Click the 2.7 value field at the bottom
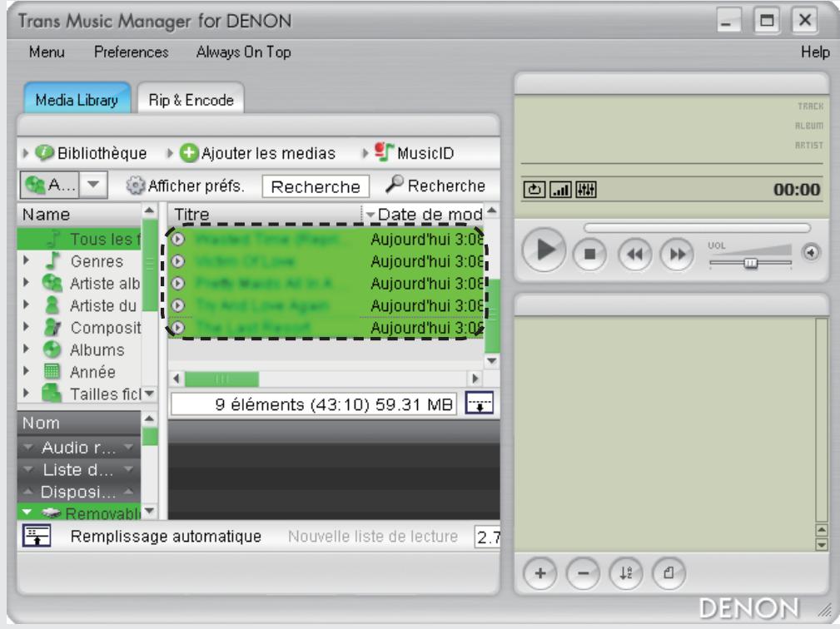840x629 pixels. click(x=487, y=537)
